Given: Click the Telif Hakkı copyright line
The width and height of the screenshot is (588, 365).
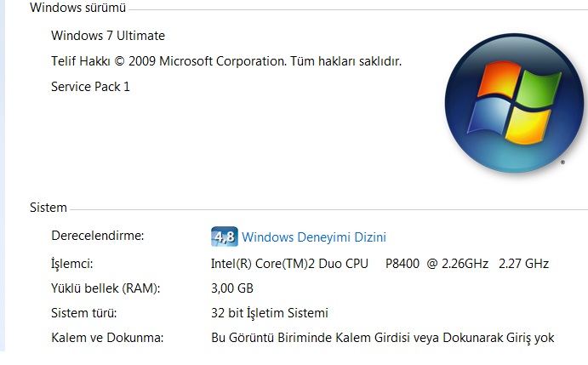Looking at the screenshot, I should click(225, 61).
